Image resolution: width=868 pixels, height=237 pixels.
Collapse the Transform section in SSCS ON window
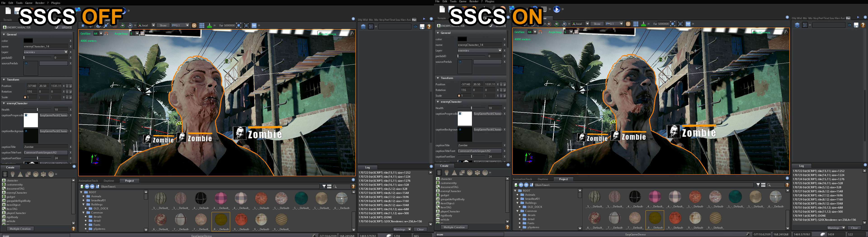tap(438, 78)
